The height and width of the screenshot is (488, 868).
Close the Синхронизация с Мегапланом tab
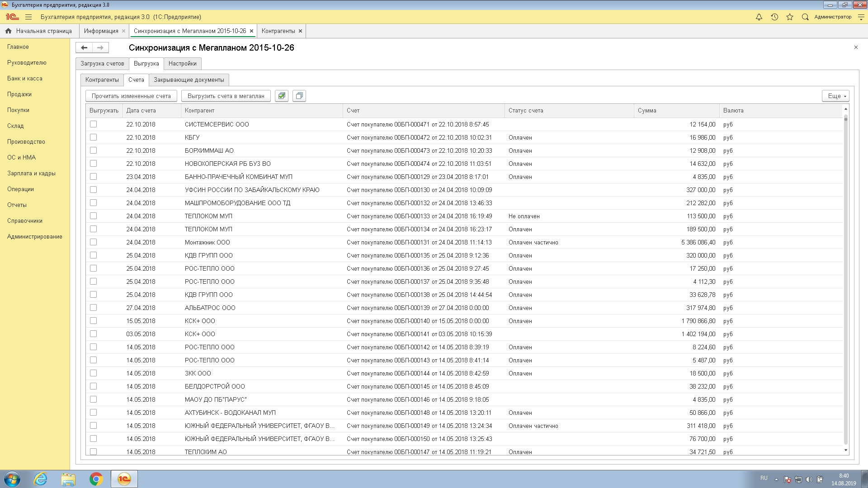tap(251, 31)
